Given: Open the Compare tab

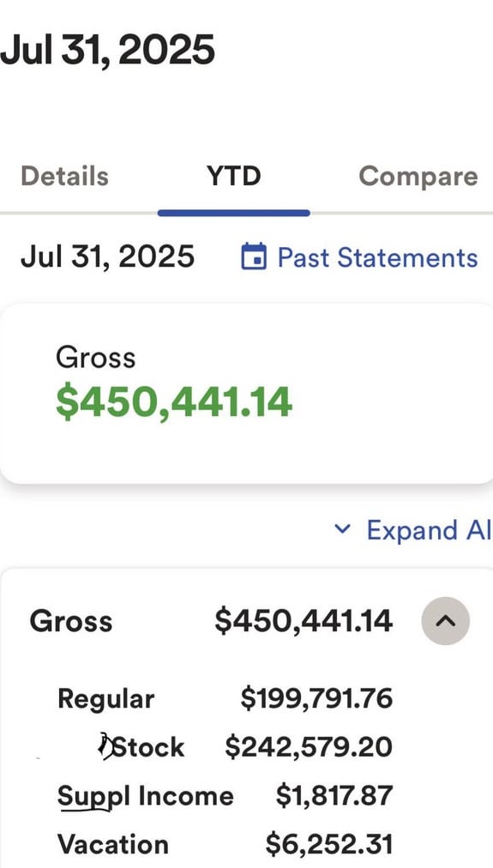Looking at the screenshot, I should [418, 176].
